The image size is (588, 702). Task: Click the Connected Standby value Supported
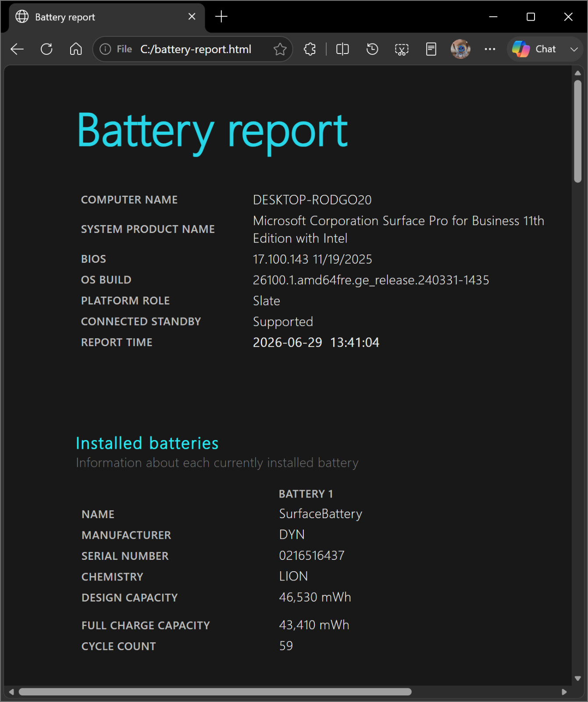click(283, 322)
